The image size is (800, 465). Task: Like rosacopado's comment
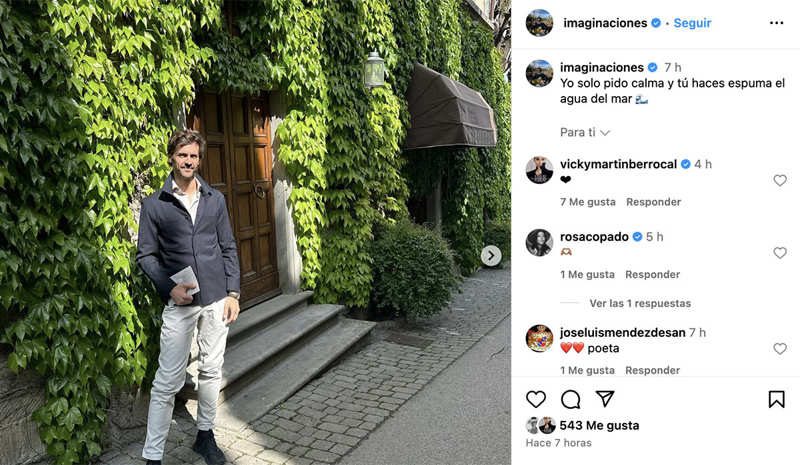(780, 253)
